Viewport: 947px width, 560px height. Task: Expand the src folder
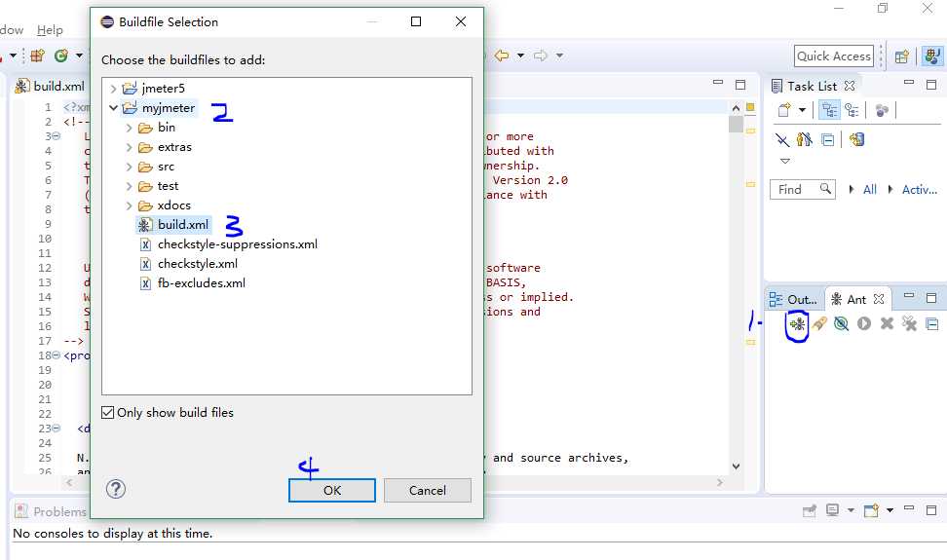(129, 167)
